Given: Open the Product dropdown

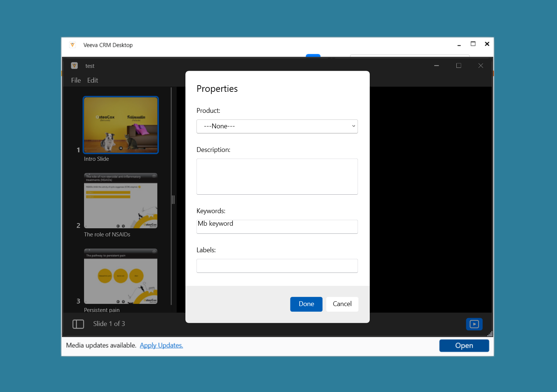Looking at the screenshot, I should pyautogui.click(x=277, y=126).
